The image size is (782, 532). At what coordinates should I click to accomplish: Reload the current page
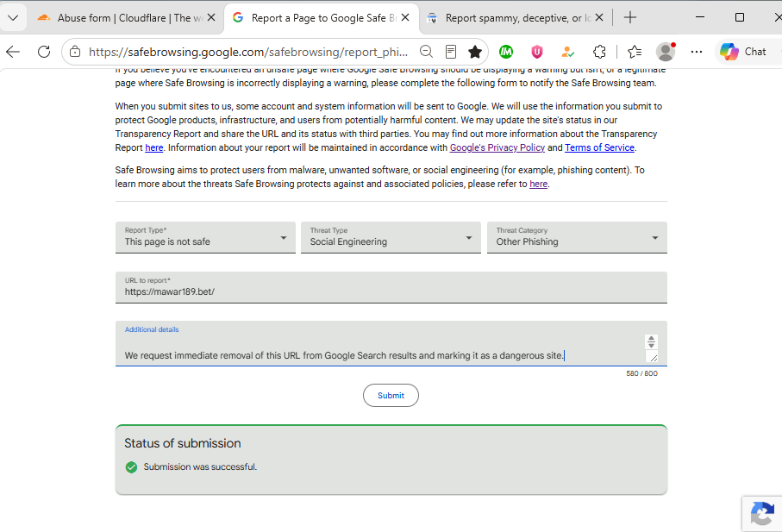coord(44,52)
